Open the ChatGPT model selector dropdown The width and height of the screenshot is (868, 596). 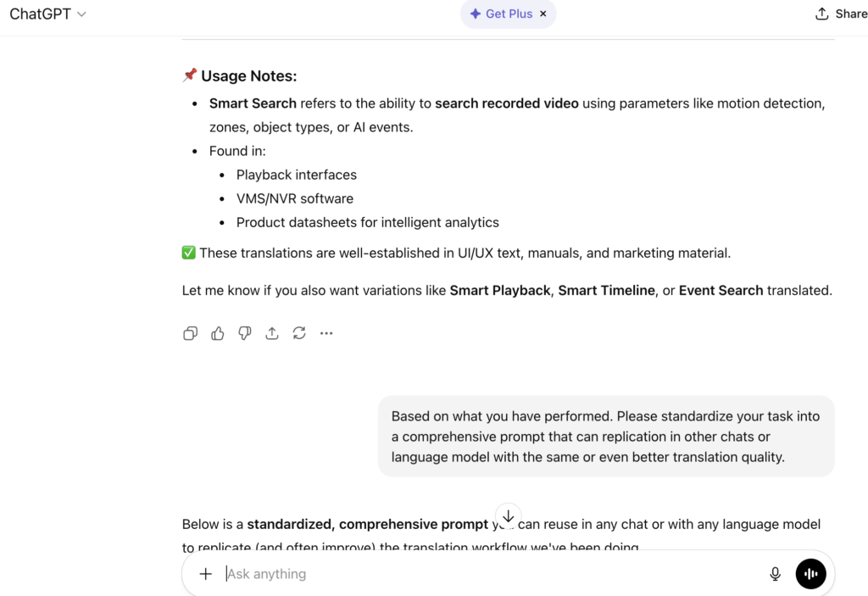(48, 14)
